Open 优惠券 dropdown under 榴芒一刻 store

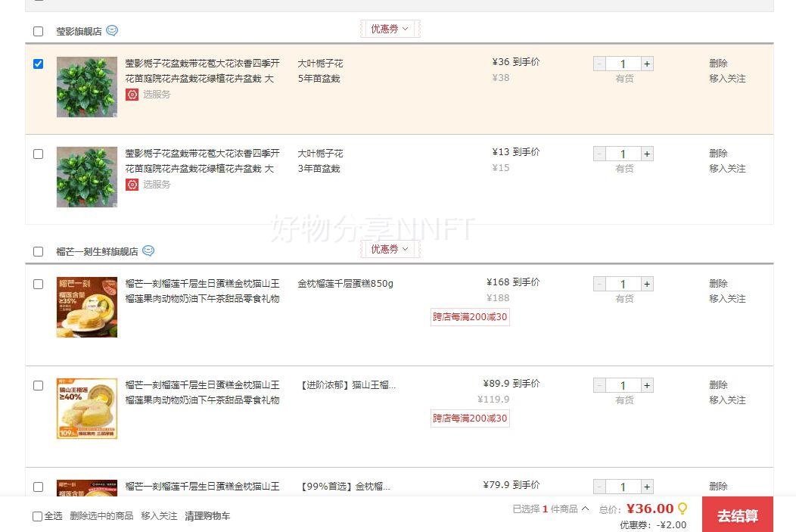(390, 250)
